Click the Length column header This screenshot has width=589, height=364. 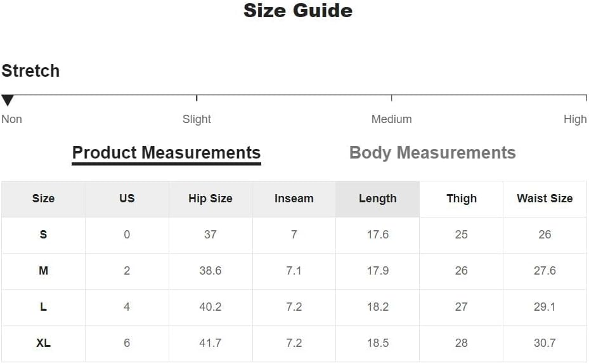pos(377,198)
